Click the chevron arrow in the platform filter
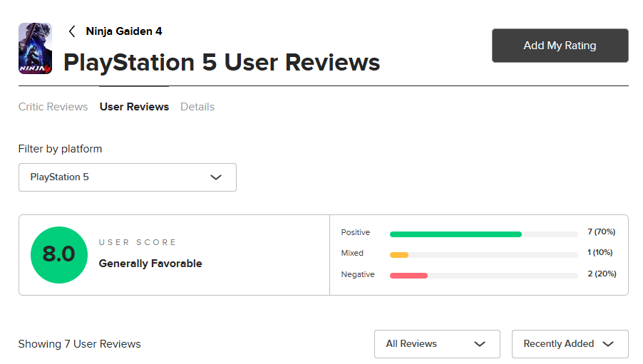This screenshot has height=364, width=643. coord(216,177)
